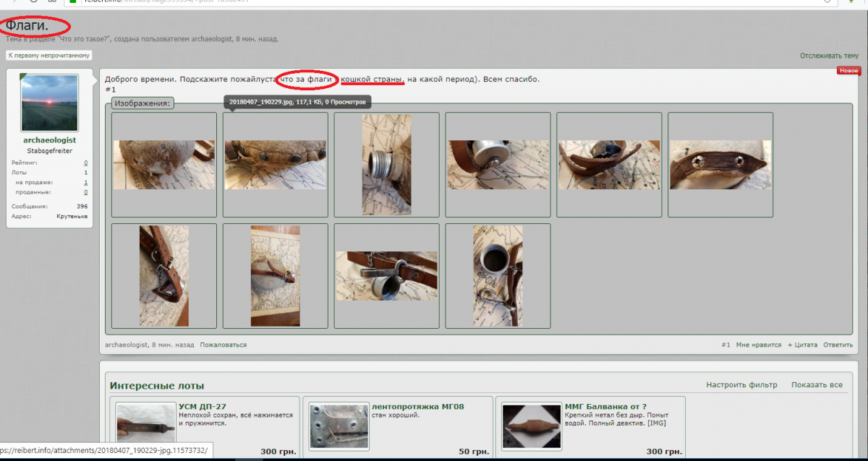Click "Ответить" to reply to post
Image resolution: width=868 pixels, height=461 pixels.
pos(838,345)
